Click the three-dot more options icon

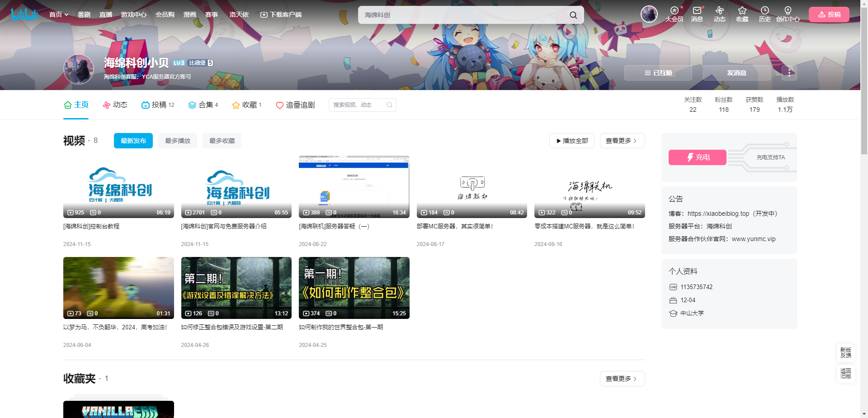point(789,73)
